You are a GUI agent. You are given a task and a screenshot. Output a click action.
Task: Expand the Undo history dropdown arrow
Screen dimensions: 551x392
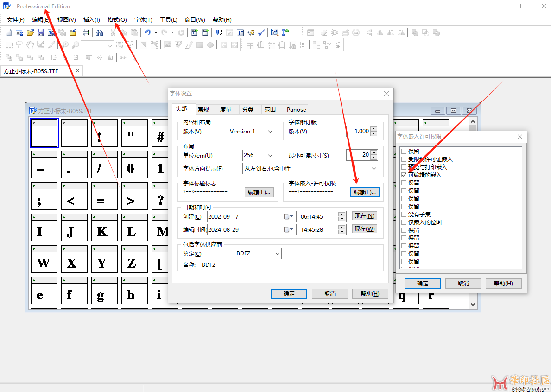[156, 32]
